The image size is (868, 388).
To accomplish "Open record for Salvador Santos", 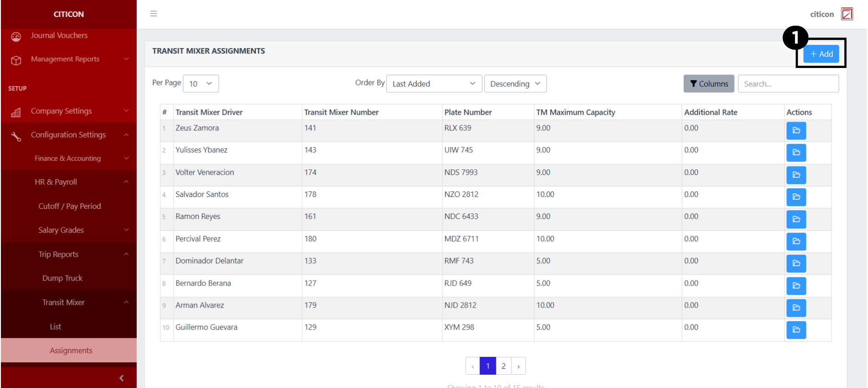I will coord(796,197).
